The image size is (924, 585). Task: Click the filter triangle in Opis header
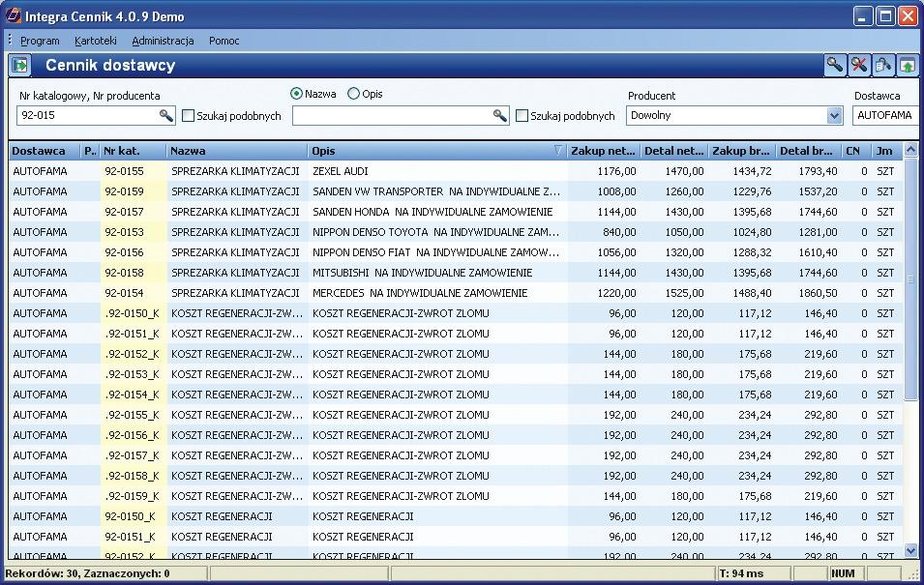tap(558, 151)
